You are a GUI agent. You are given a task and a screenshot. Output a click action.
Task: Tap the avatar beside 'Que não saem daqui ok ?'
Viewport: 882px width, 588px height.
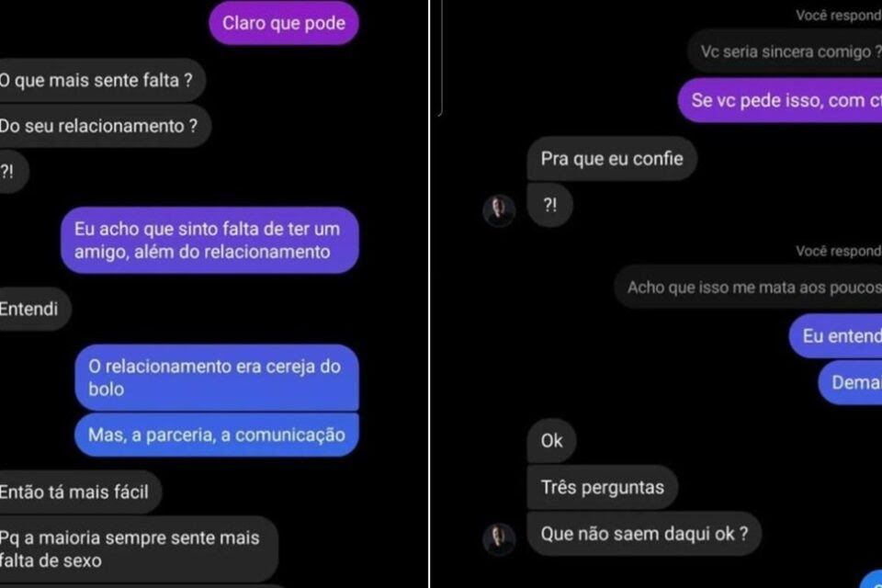(x=499, y=539)
